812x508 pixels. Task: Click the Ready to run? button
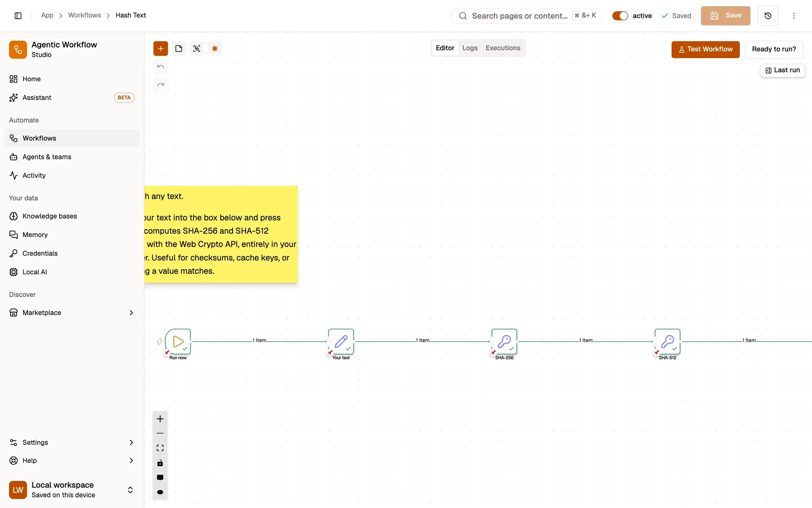click(x=774, y=49)
